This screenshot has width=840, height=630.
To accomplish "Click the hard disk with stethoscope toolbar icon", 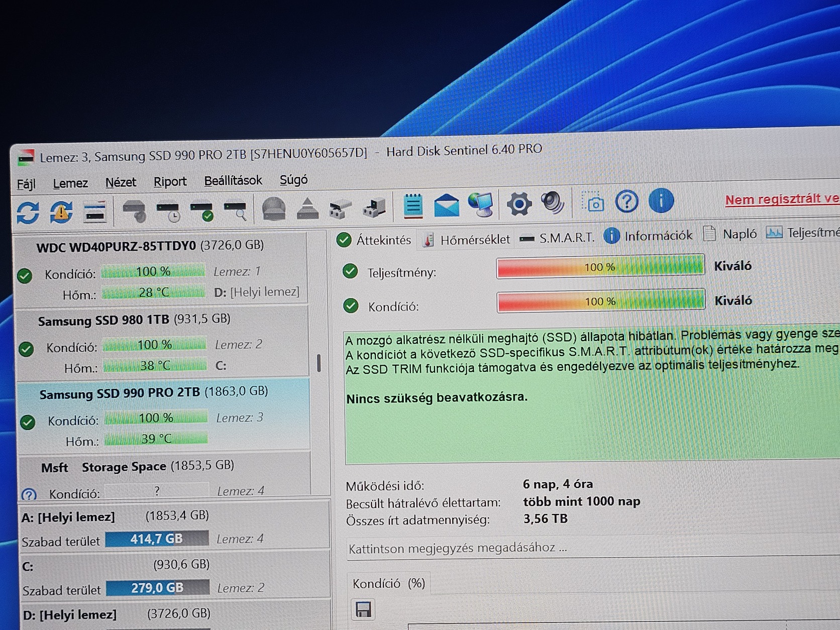I will click(x=134, y=211).
